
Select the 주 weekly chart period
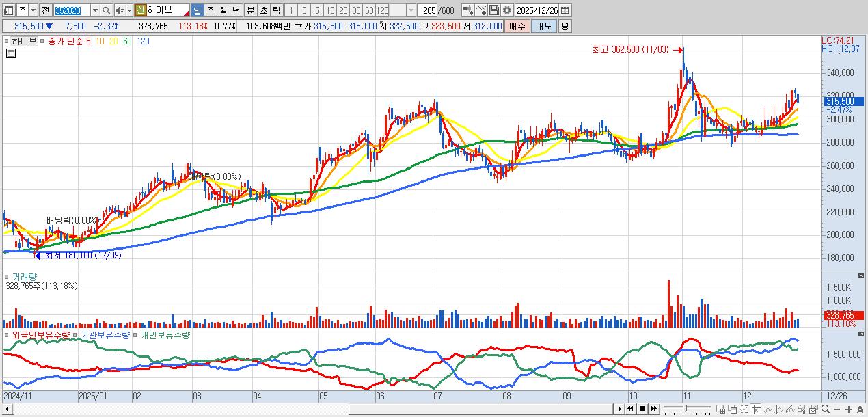click(x=211, y=10)
